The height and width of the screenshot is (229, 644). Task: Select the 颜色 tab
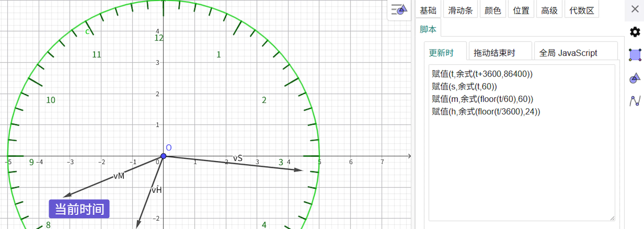[492, 11]
